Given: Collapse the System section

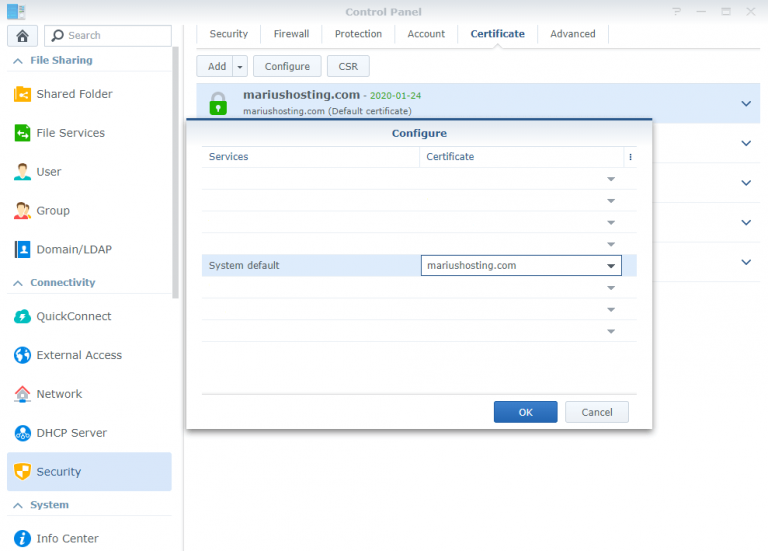Looking at the screenshot, I should pos(18,505).
